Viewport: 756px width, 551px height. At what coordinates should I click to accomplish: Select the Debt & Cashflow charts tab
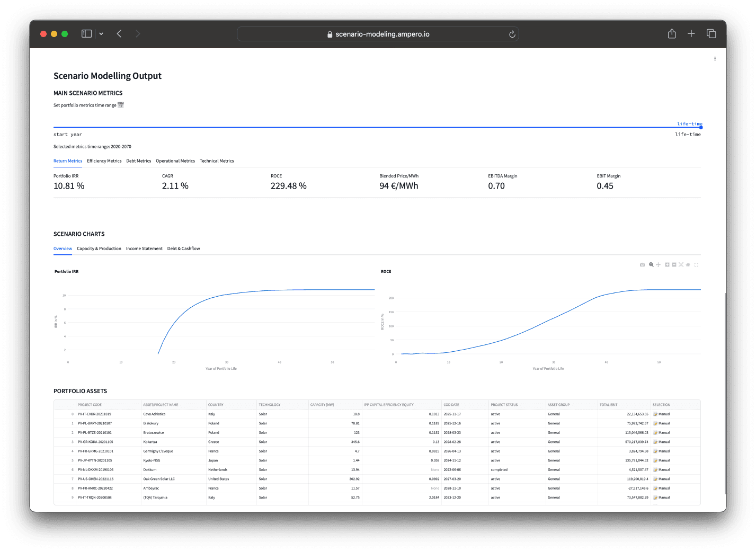(x=184, y=248)
